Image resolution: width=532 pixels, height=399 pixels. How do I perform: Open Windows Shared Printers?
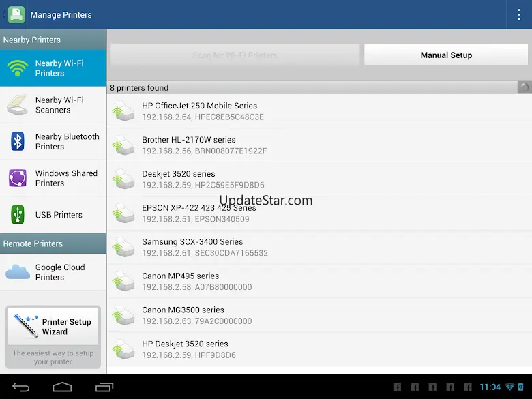53,178
